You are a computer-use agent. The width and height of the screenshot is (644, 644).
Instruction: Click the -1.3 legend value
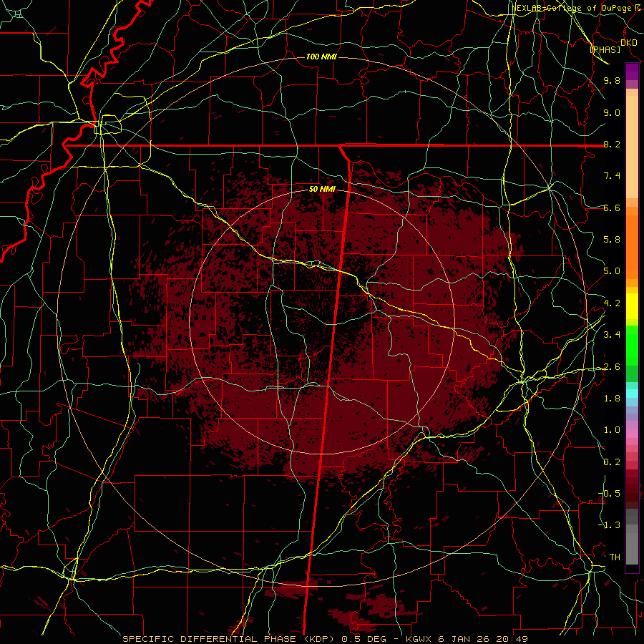[x=609, y=525]
